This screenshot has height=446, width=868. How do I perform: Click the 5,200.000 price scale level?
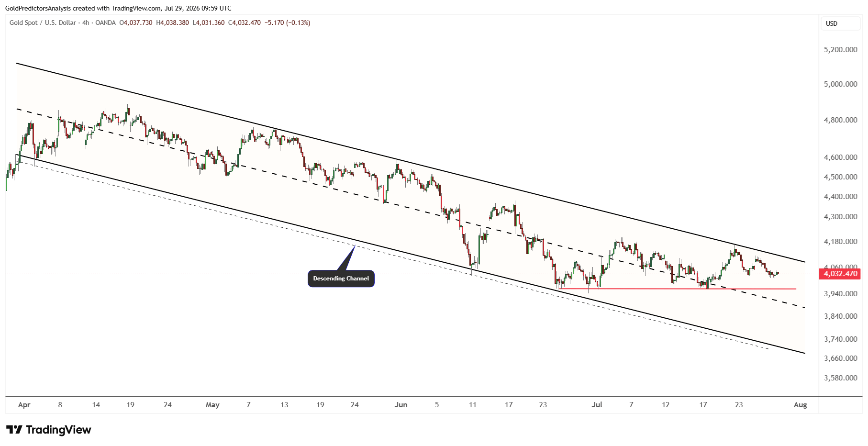[x=840, y=50]
